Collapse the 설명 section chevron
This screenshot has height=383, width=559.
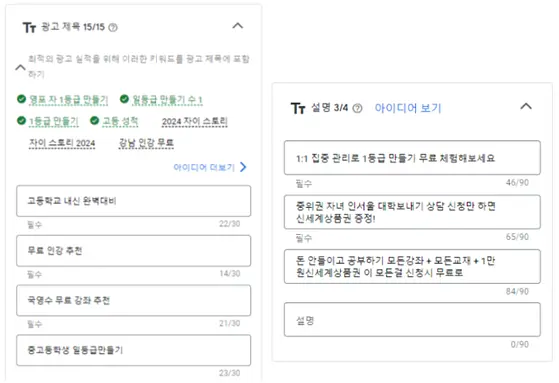pyautogui.click(x=526, y=106)
